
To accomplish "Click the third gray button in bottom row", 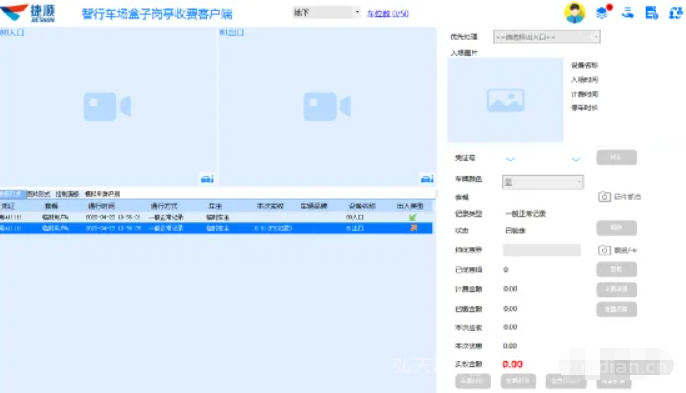I will pyautogui.click(x=566, y=381).
